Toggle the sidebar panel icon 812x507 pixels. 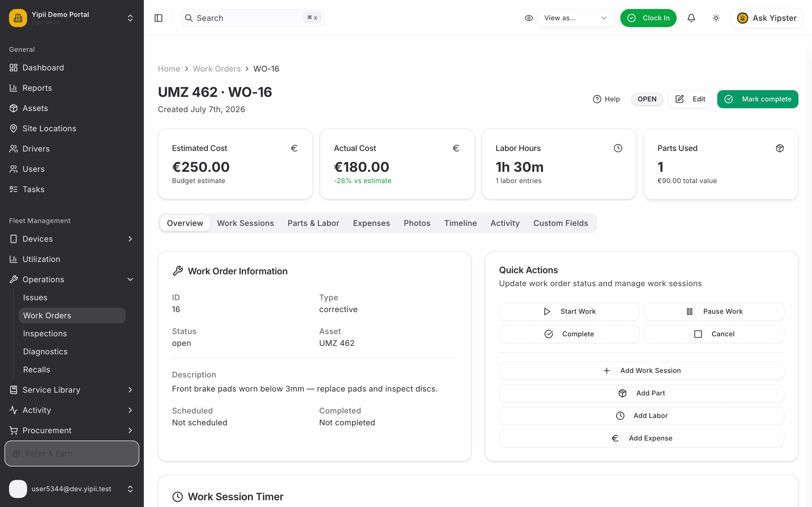(x=158, y=18)
